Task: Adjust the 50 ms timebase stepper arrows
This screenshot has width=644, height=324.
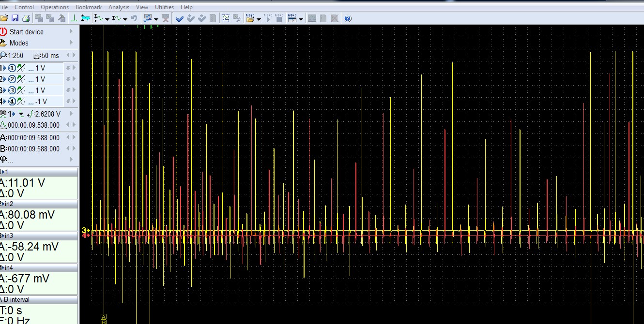Action: [71, 55]
